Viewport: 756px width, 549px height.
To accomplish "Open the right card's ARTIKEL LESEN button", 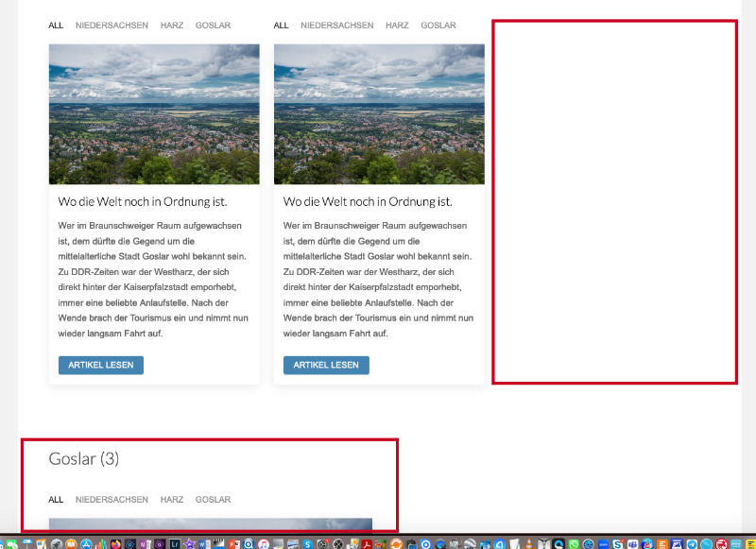I will click(x=326, y=365).
